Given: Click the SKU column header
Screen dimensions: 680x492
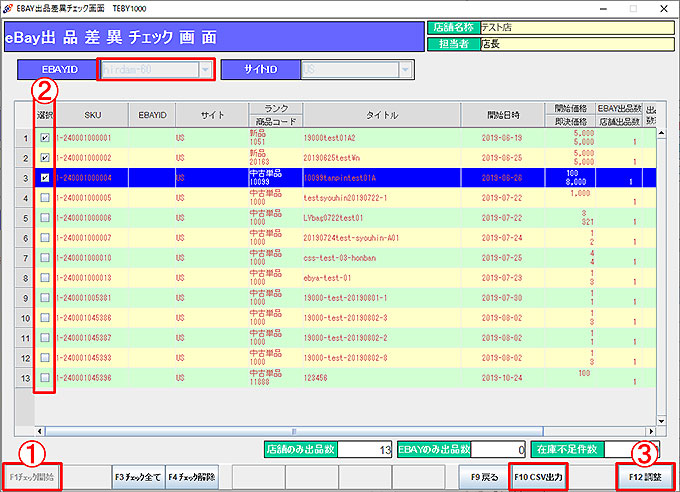Looking at the screenshot, I should 92,115.
